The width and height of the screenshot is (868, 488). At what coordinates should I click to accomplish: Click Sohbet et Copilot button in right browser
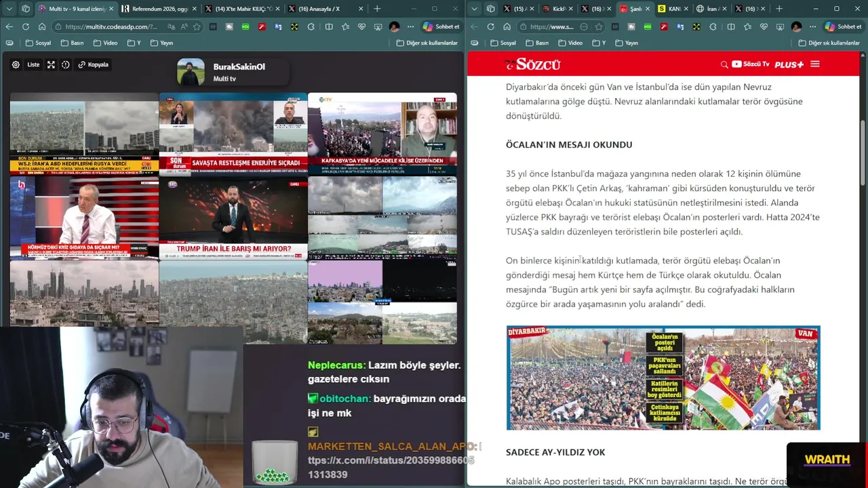[844, 26]
